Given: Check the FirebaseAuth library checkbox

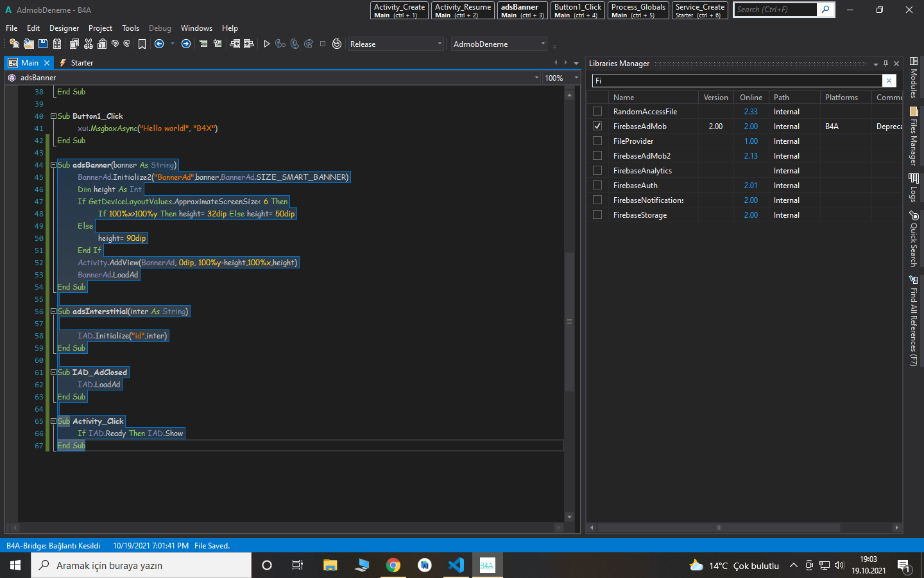Looking at the screenshot, I should pyautogui.click(x=597, y=185).
